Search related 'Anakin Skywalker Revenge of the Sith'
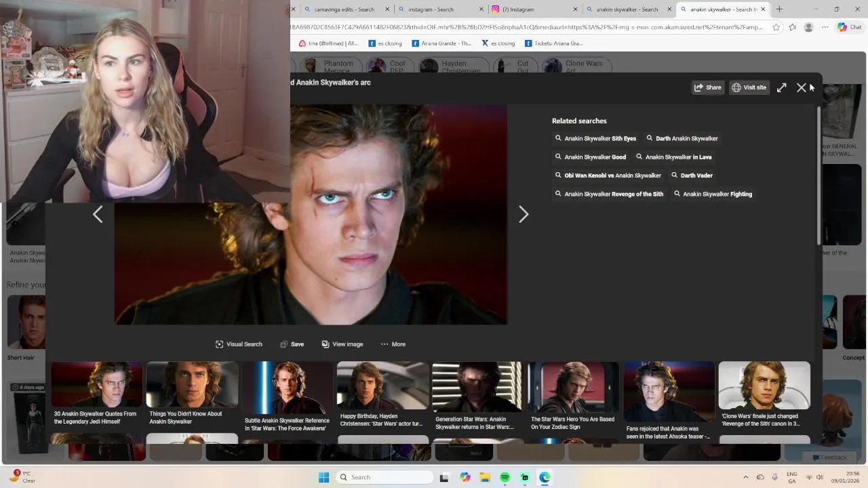 [x=609, y=194]
